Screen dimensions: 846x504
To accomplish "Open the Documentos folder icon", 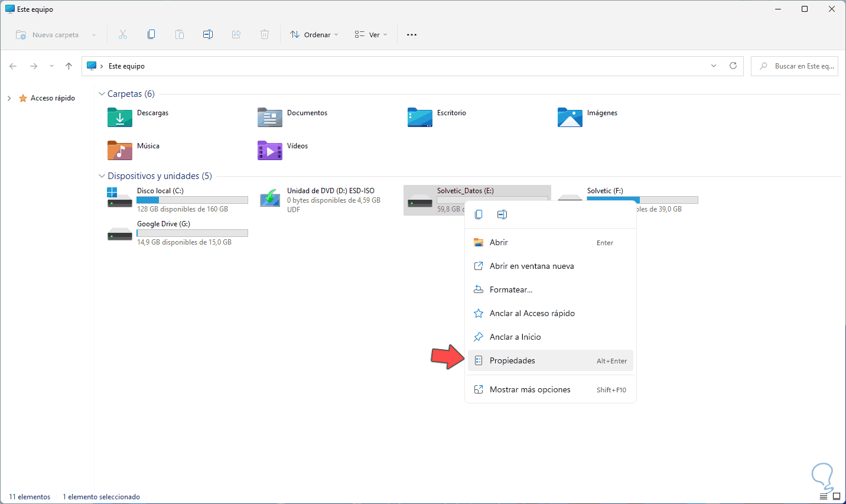I will pos(270,118).
